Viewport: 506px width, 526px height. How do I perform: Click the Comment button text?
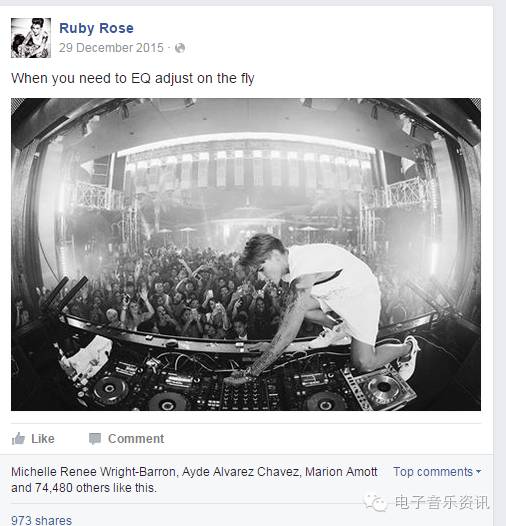click(x=136, y=439)
